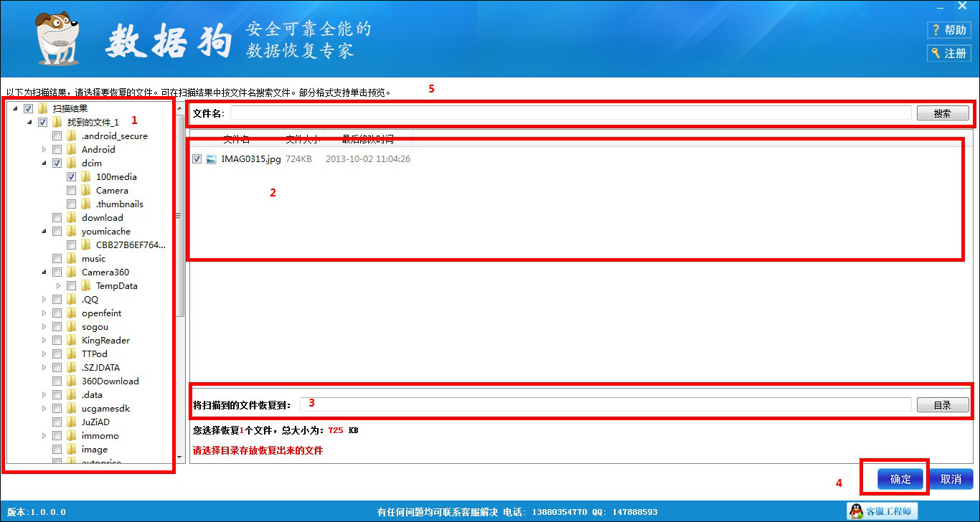Screen dimensions: 980x522
Task: Click the 搜索 search button
Action: pos(943,113)
